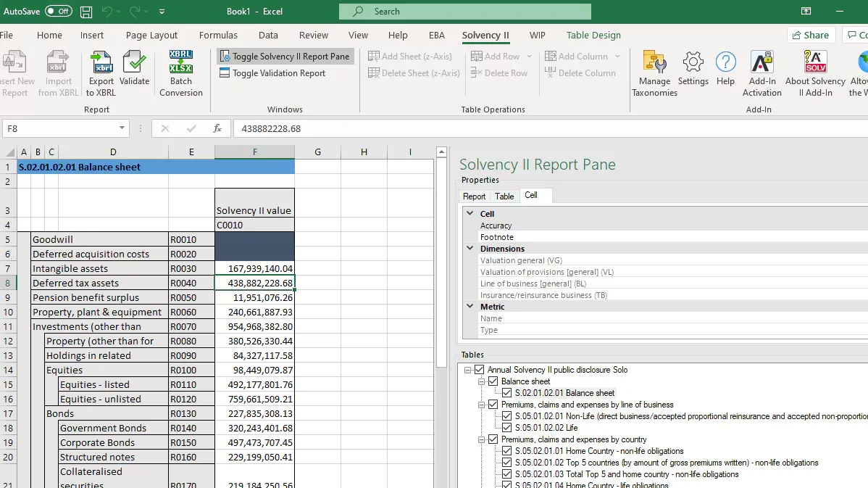Image resolution: width=868 pixels, height=488 pixels.
Task: Save the workbook with the Save icon
Action: pos(85,12)
